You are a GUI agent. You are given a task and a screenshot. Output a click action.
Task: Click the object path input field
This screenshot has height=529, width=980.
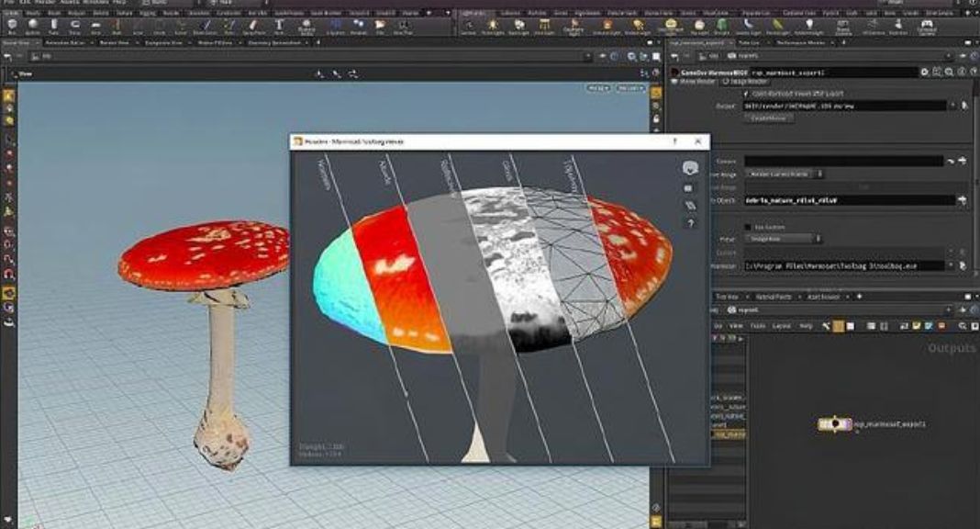(x=850, y=200)
